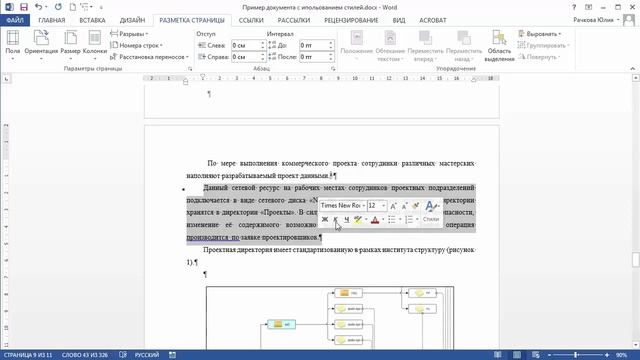Click the zoom out minus button
This screenshot has height=360, width=640.
click(549, 355)
